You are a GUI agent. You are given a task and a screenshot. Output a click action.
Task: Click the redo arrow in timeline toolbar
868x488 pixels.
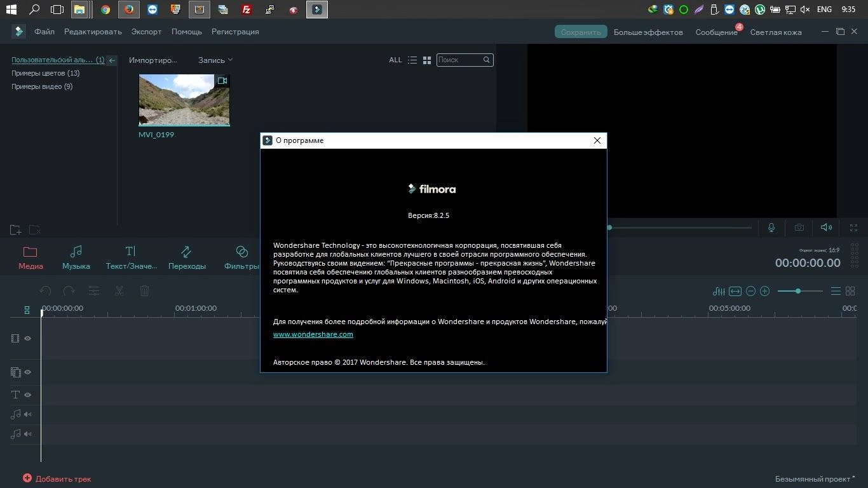69,291
